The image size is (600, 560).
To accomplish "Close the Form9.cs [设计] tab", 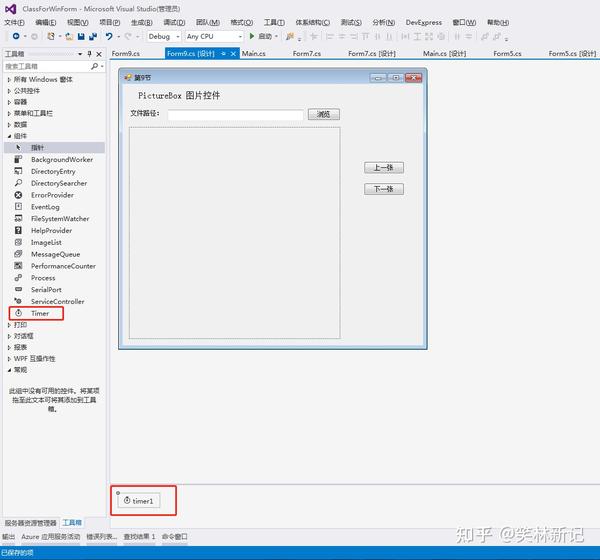I will click(x=233, y=54).
